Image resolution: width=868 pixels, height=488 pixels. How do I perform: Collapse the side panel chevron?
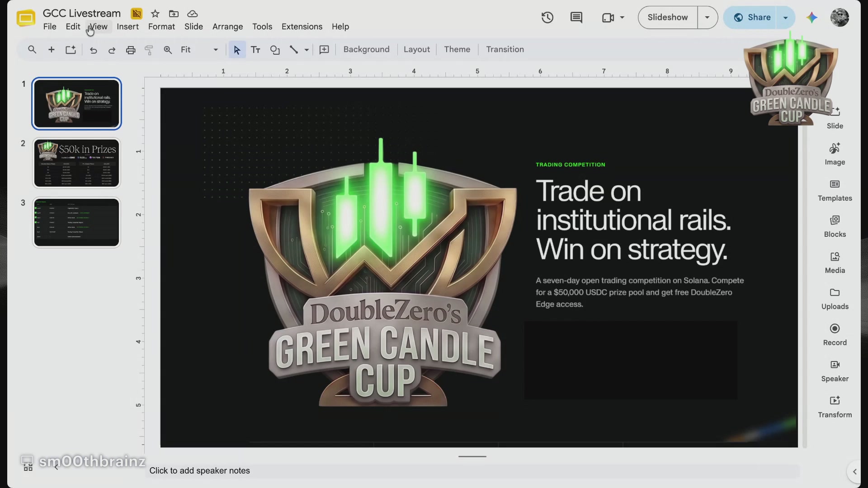coord(854,472)
